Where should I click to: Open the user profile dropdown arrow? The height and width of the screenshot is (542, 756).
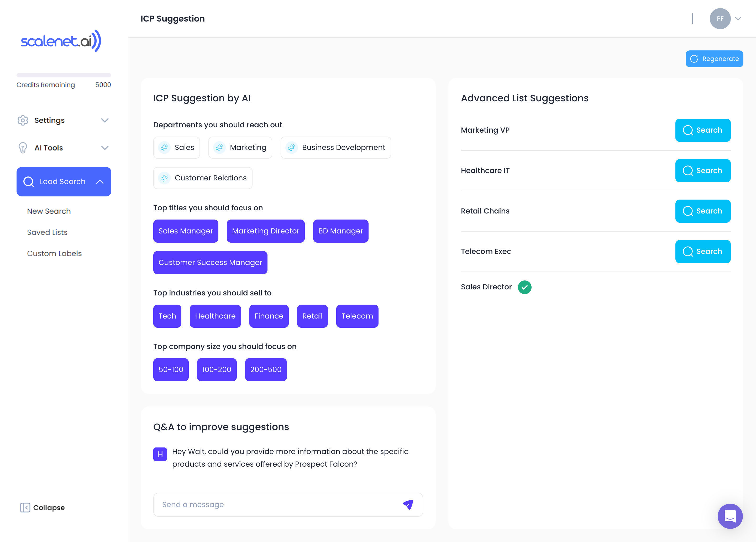[x=738, y=19]
